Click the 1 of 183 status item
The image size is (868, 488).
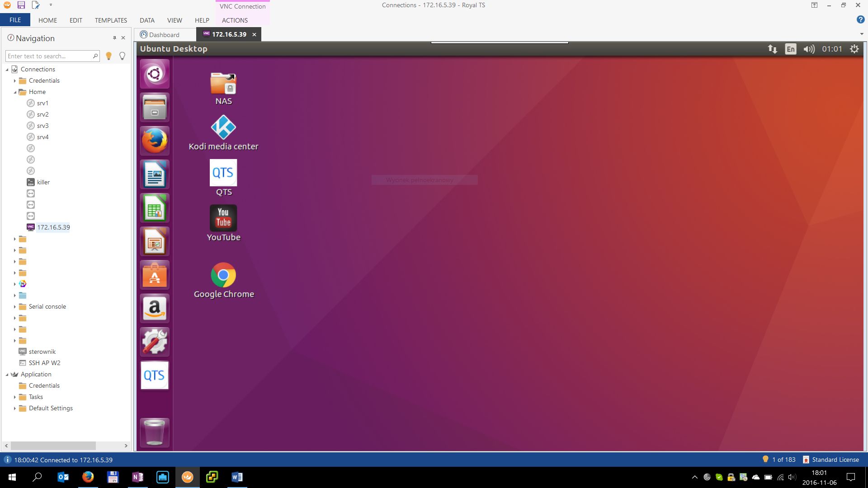[x=779, y=460]
